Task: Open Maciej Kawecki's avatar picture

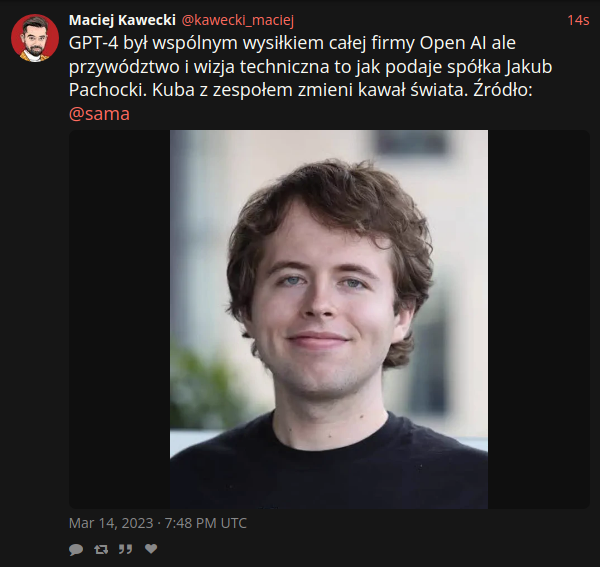Action: (35, 38)
